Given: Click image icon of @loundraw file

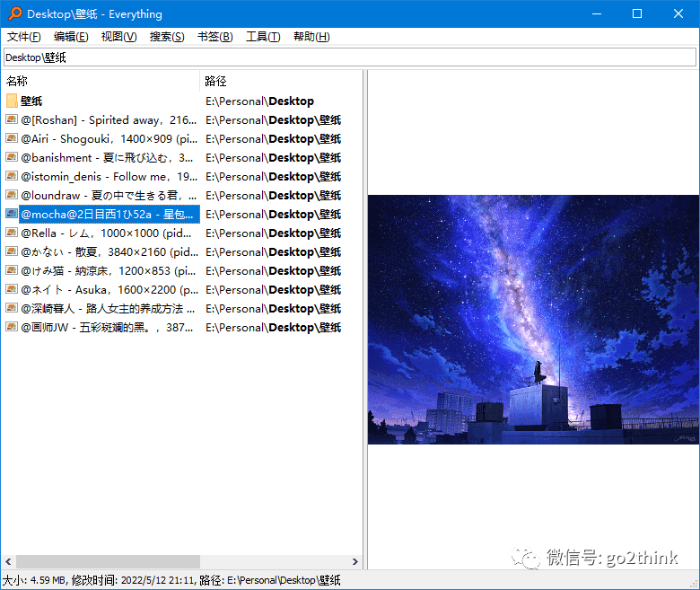Looking at the screenshot, I should pos(12,195).
